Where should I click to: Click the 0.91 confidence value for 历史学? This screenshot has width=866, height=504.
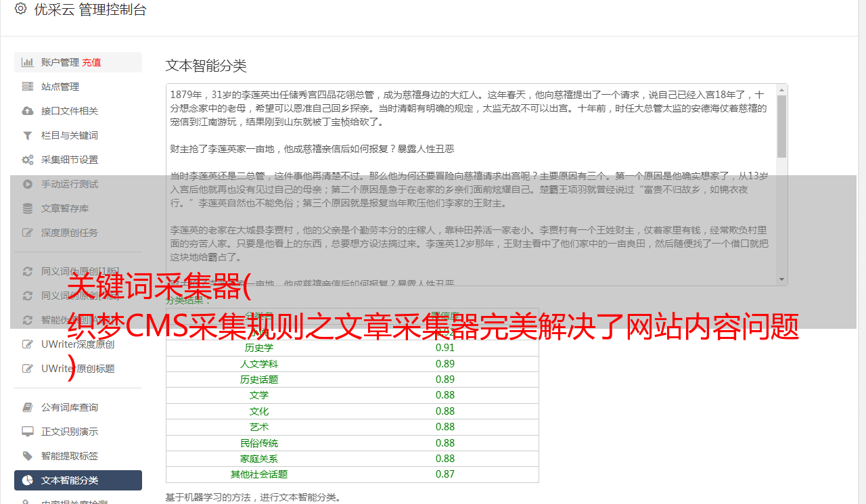pos(445,348)
